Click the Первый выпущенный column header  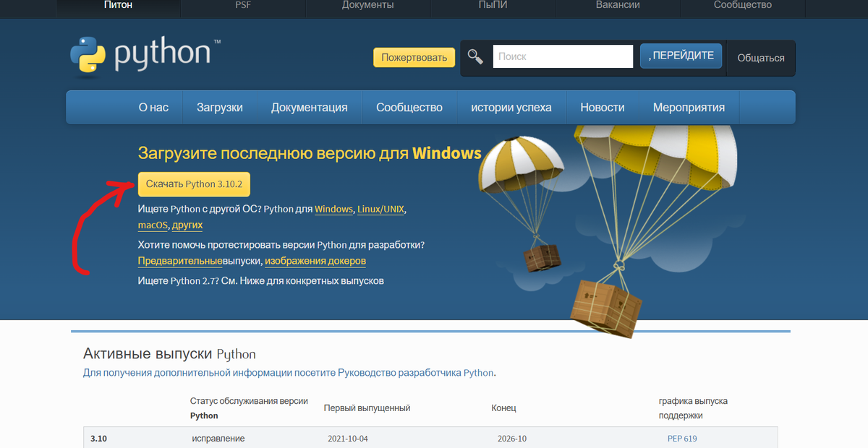coord(367,408)
